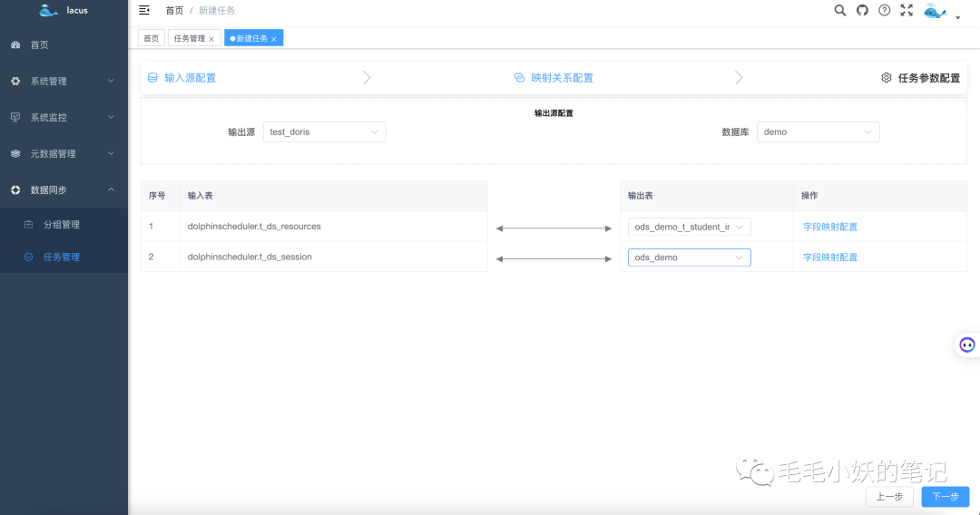Close the 任务管理 tab with its x
Image resolution: width=980 pixels, height=515 pixels.
(x=211, y=39)
